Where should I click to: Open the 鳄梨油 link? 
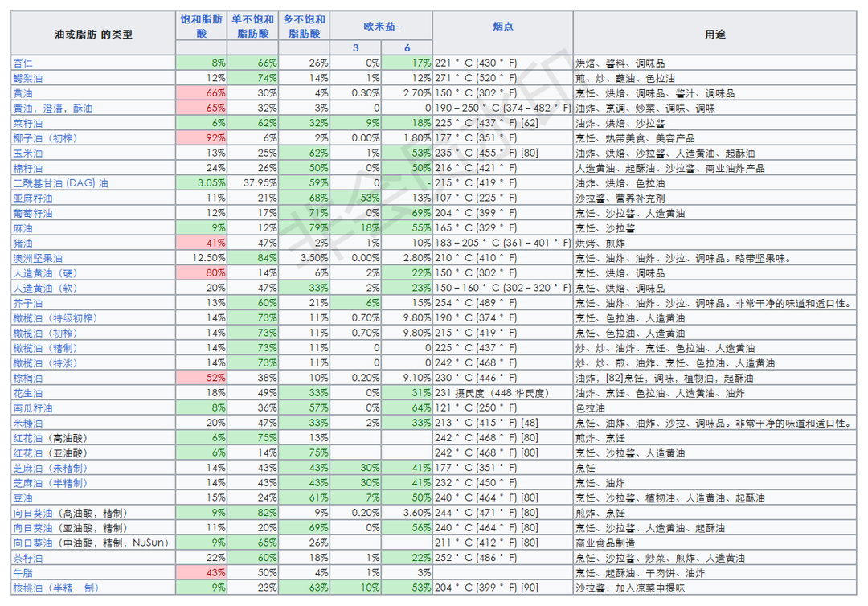(x=27, y=78)
